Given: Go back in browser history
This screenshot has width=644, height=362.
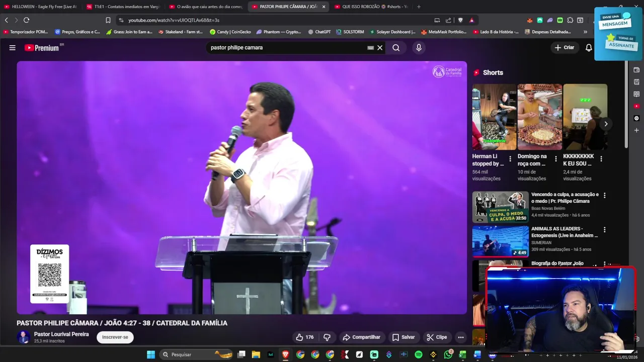Looking at the screenshot, I should tap(7, 20).
